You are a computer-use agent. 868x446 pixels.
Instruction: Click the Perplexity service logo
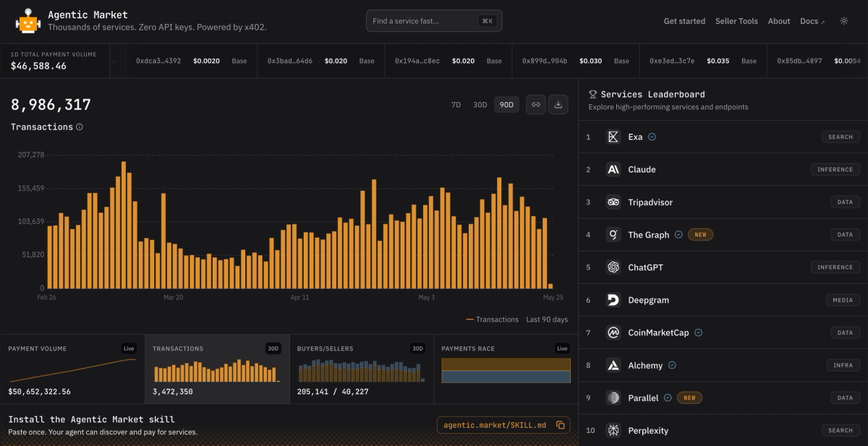pyautogui.click(x=613, y=430)
